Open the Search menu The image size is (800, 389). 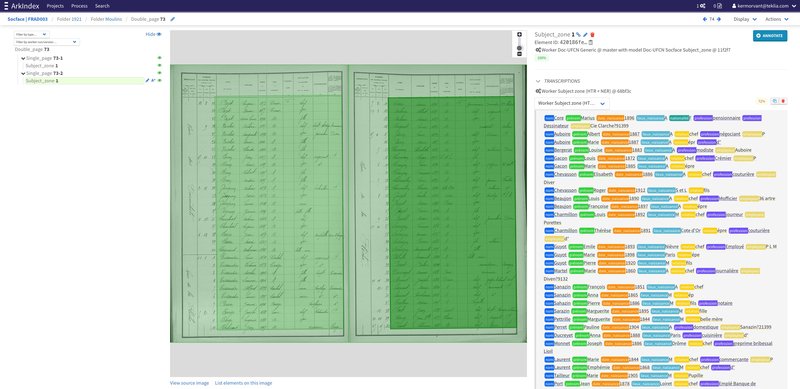click(102, 6)
